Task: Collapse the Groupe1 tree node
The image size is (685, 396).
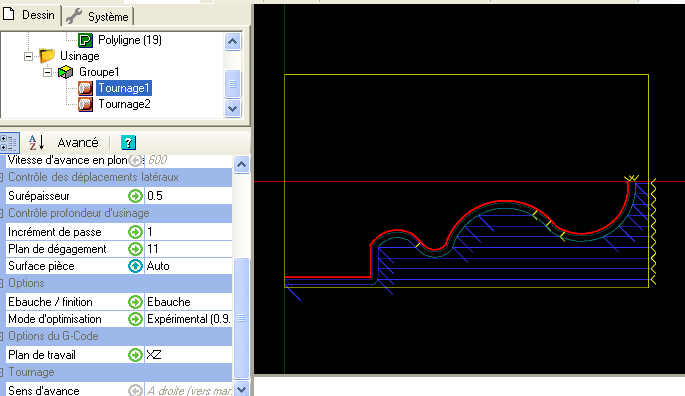Action: (48, 72)
